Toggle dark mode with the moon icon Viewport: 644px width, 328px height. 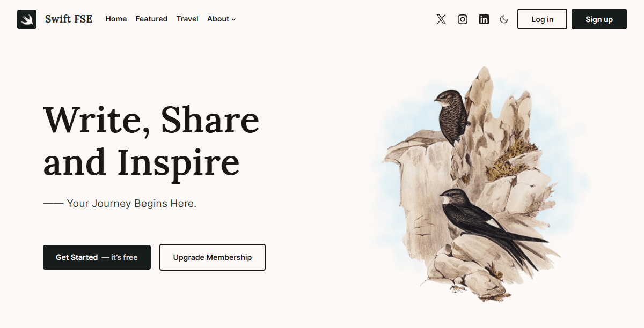504,19
